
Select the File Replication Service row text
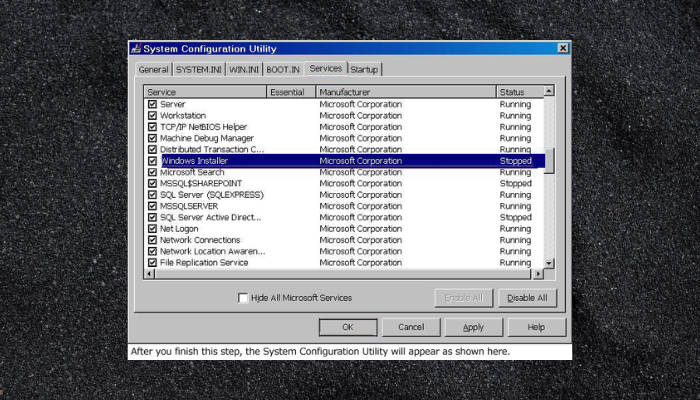204,262
